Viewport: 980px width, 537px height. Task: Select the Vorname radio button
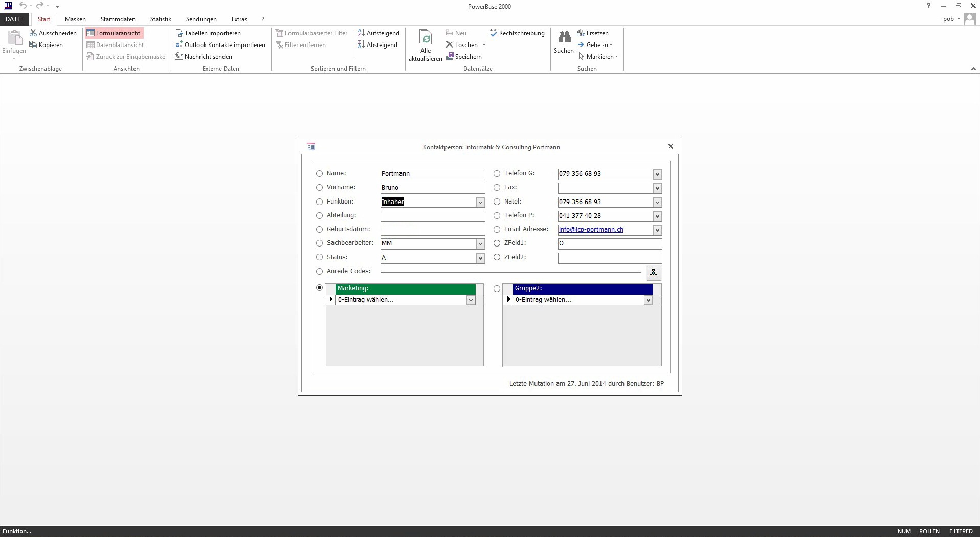pyautogui.click(x=320, y=188)
